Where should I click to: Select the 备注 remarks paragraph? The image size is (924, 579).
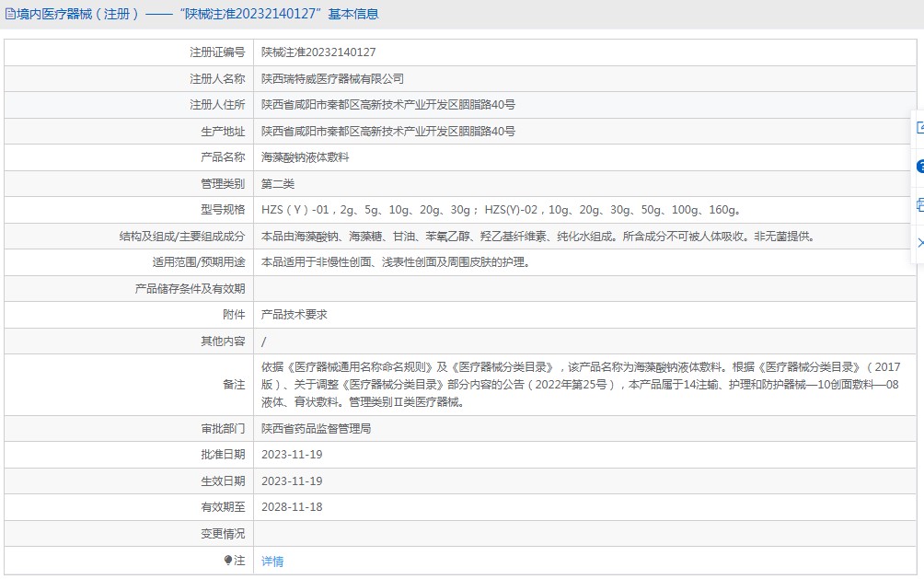point(581,385)
